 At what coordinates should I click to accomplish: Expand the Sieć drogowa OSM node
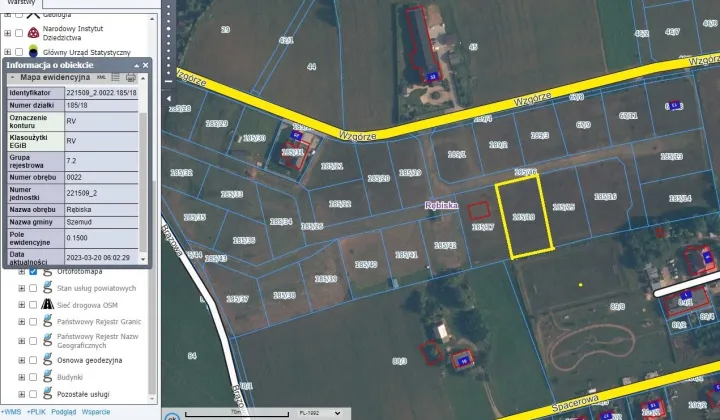(x=22, y=305)
